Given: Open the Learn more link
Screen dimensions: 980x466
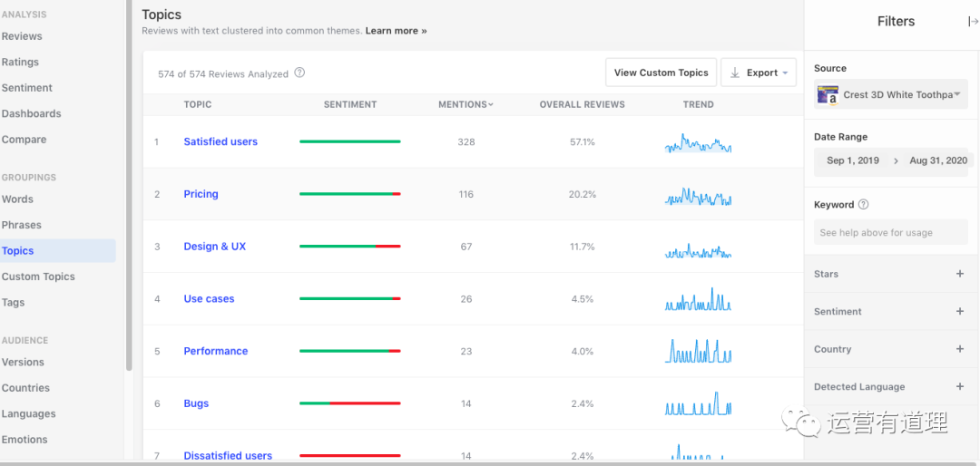Looking at the screenshot, I should coord(396,31).
